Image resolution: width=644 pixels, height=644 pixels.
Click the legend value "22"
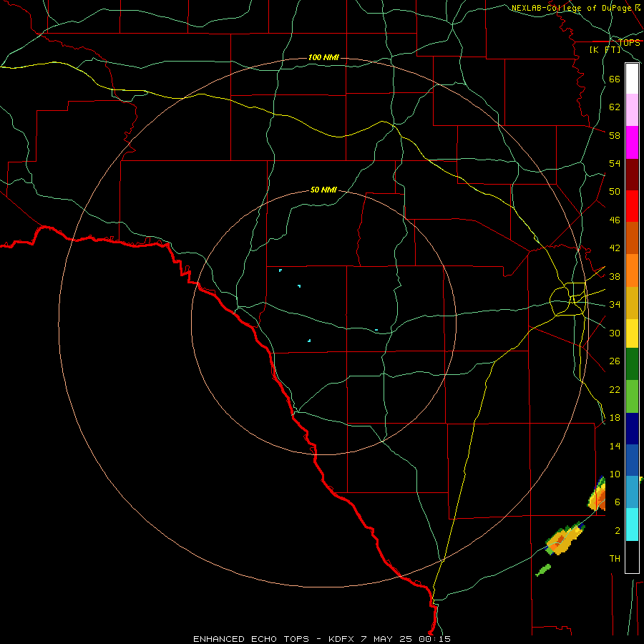coord(615,389)
